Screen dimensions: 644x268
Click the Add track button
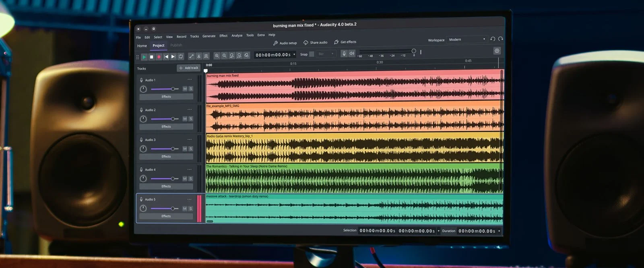(x=189, y=68)
